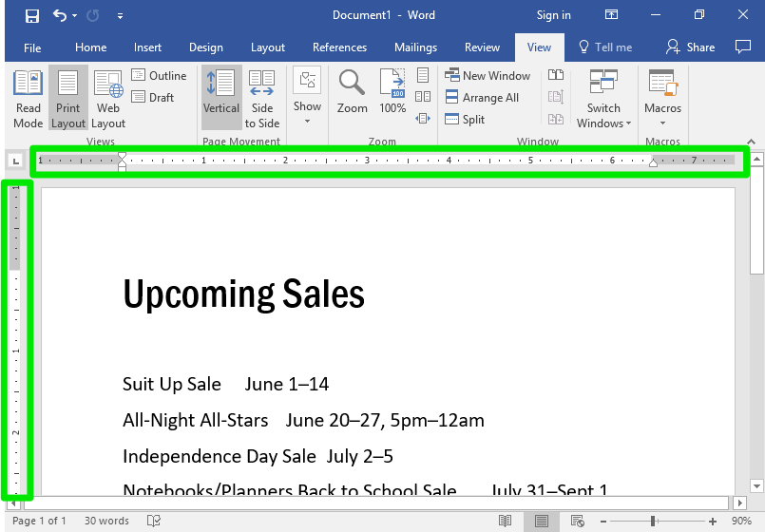
Task: Open the Layout tab
Action: pos(267,47)
